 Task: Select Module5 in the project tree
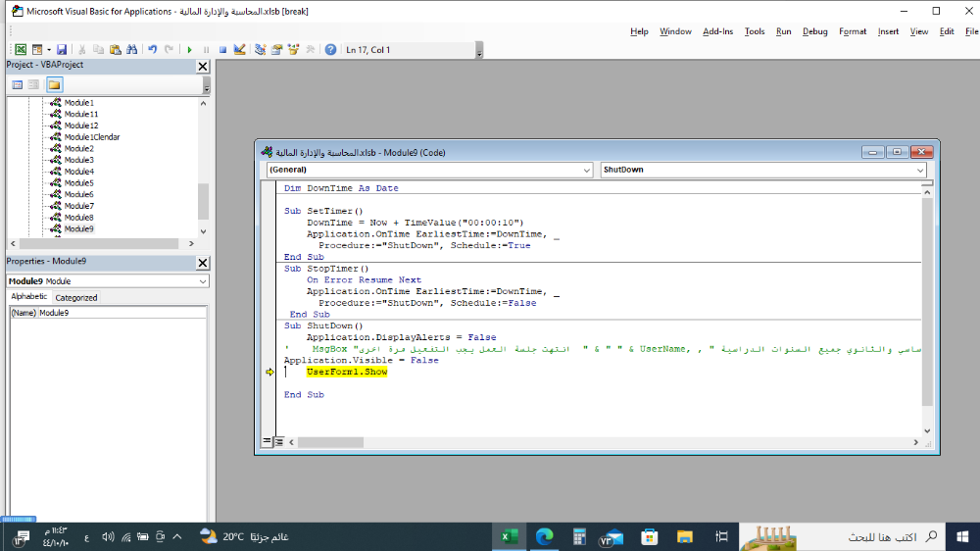pos(78,183)
